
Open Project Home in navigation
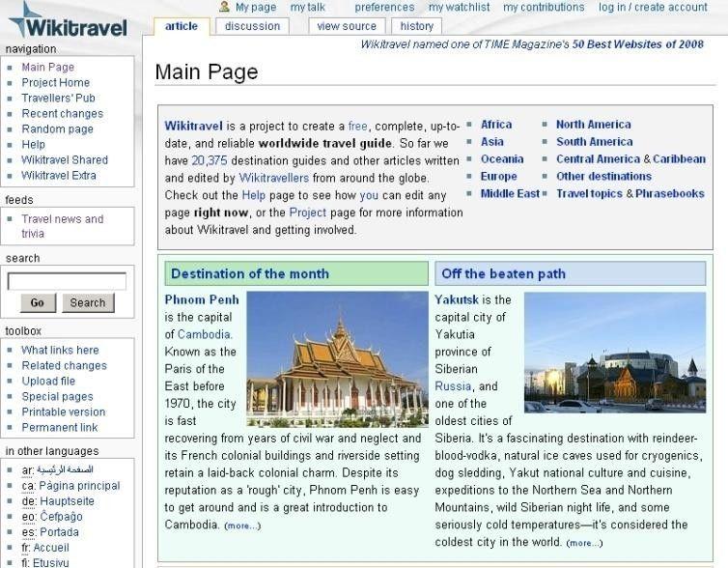pyautogui.click(x=56, y=82)
